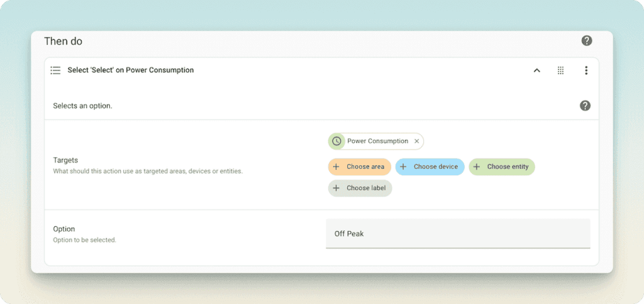The image size is (644, 304).
Task: Remove the Power Consumption target chip
Action: pos(416,141)
